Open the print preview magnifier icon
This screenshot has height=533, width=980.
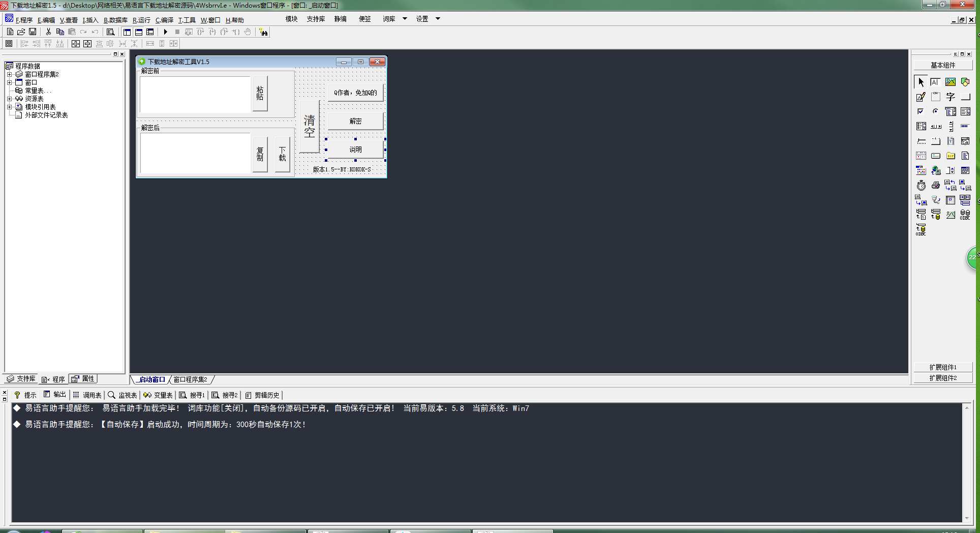coord(110,32)
